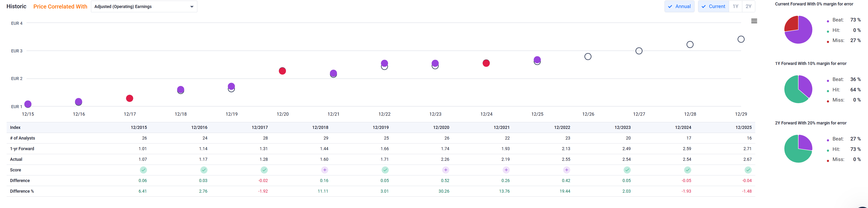Open the Adjusted (Operating) Earnings dropdown
The image size is (868, 208).
point(144,6)
